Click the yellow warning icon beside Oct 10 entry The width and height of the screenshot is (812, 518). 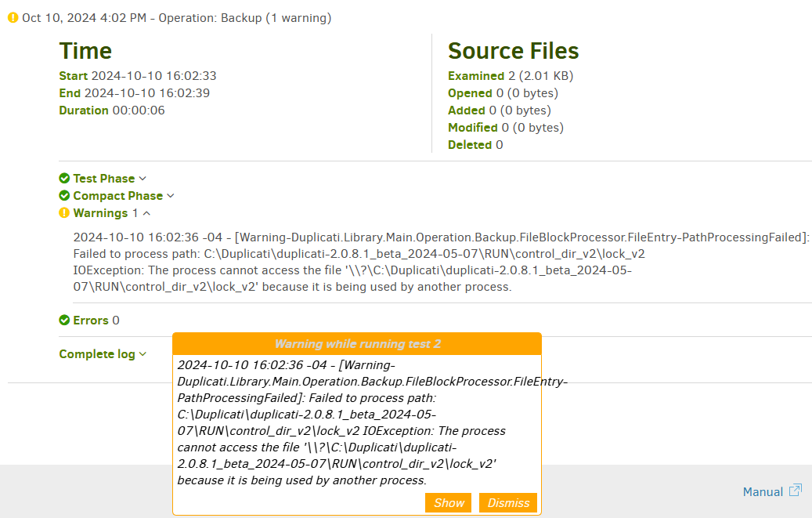click(13, 18)
